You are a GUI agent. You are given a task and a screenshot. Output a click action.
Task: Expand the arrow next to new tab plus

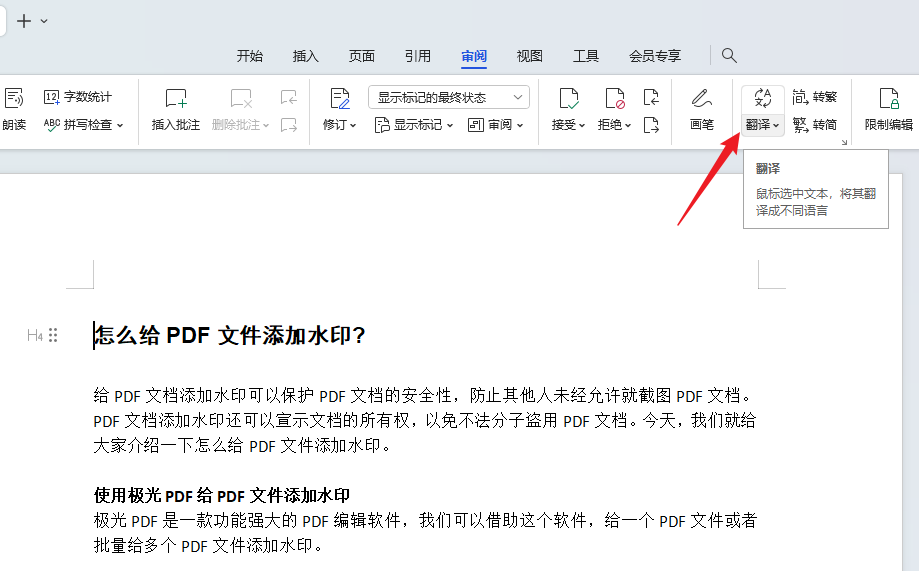tap(44, 22)
